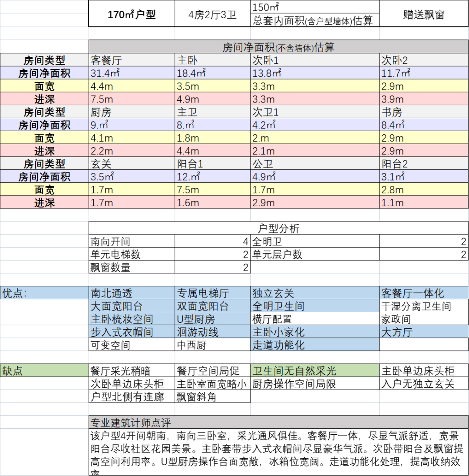Image resolution: width=469 pixels, height=476 pixels.
Task: Click the '客餐厅一体化' cell
Action: tap(424, 293)
